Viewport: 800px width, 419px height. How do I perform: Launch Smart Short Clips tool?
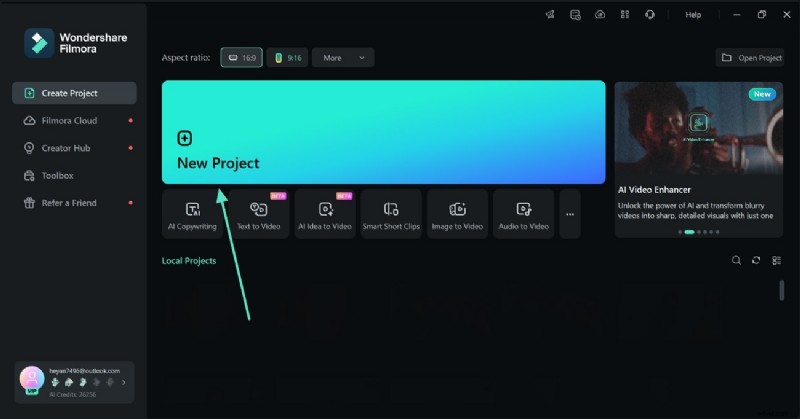coord(391,214)
